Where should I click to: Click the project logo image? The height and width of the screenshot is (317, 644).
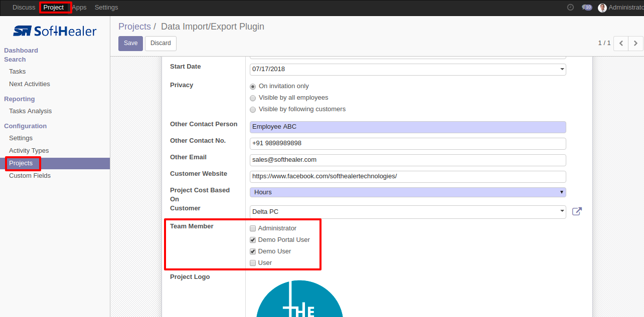point(299,298)
